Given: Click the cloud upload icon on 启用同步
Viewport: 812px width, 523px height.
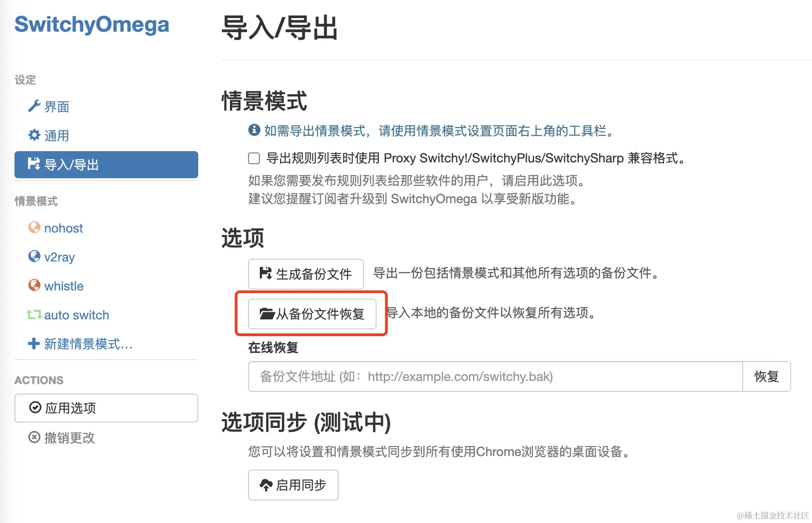Looking at the screenshot, I should click(x=266, y=485).
